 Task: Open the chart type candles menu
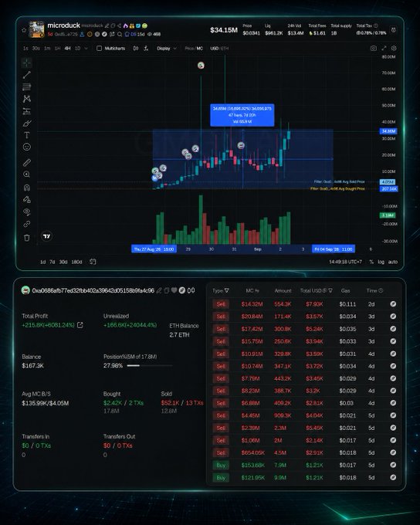[x=136, y=48]
